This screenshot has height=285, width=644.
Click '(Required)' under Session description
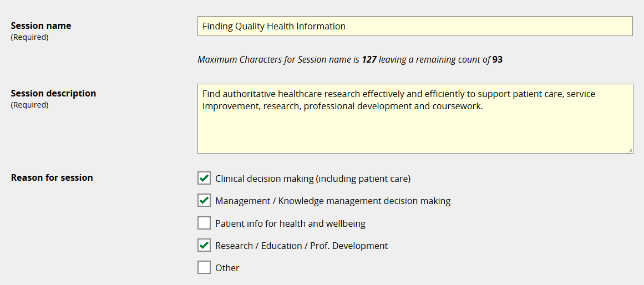click(x=29, y=105)
